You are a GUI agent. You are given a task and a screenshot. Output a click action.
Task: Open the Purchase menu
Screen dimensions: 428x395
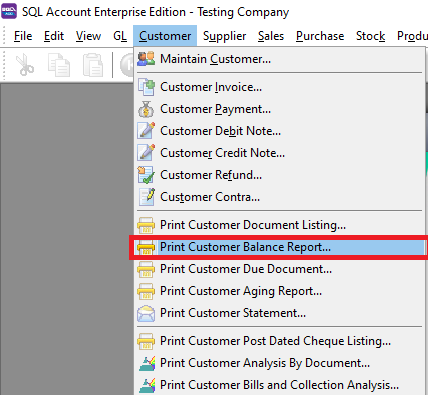(320, 36)
